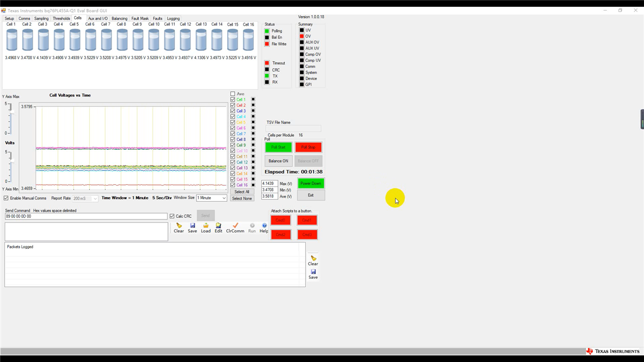Click the script toolbar Clear broom icon
This screenshot has width=644, height=362.
(179, 226)
